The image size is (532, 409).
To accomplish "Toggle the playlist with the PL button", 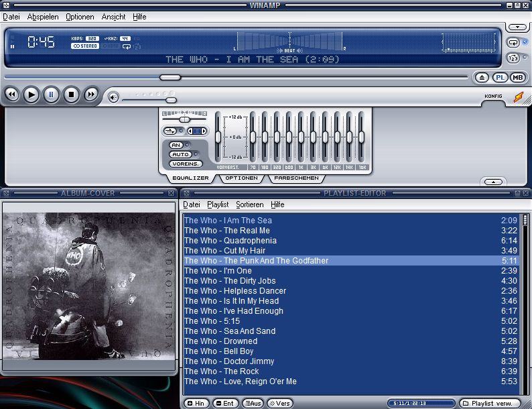I will point(500,77).
